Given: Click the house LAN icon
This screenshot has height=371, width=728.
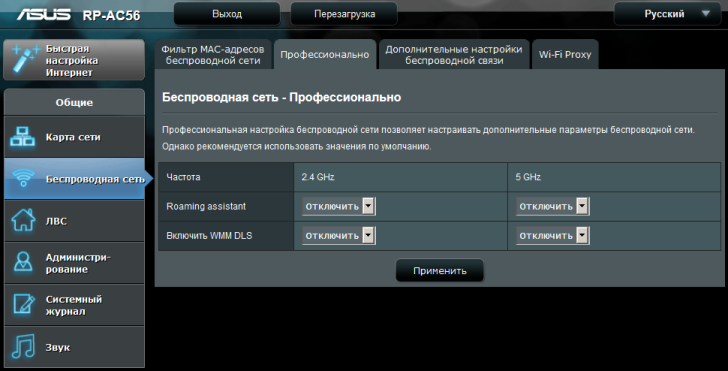Looking at the screenshot, I should coord(23,221).
